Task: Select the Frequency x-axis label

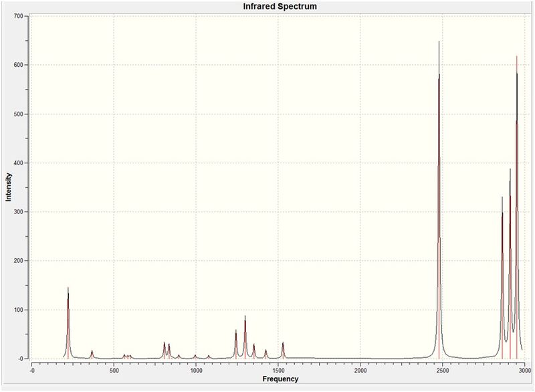Action: [280, 379]
